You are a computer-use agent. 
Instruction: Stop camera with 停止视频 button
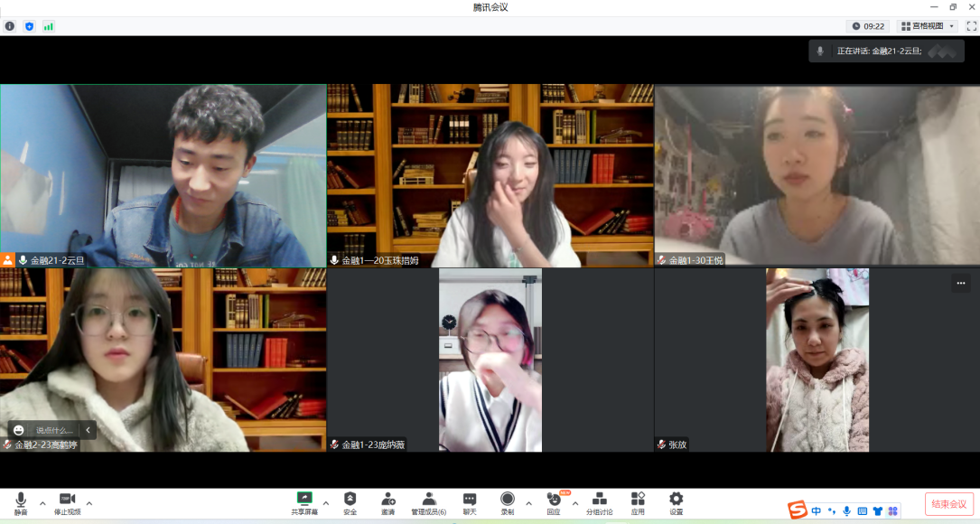tap(67, 503)
